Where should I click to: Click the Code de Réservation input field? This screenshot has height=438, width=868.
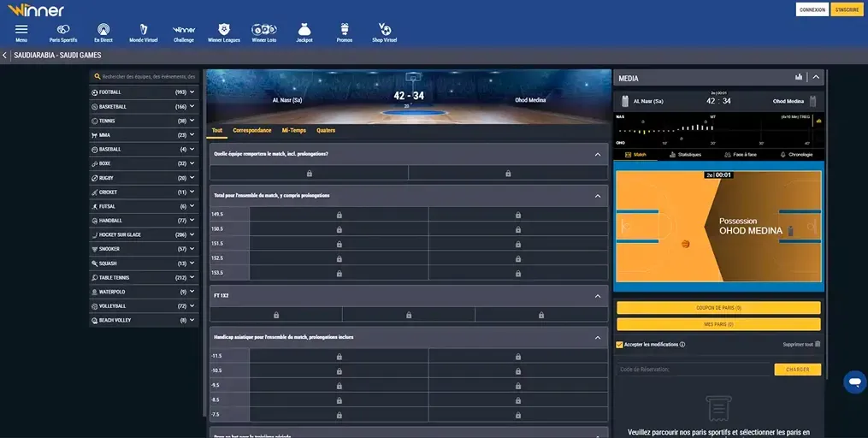[x=693, y=370]
